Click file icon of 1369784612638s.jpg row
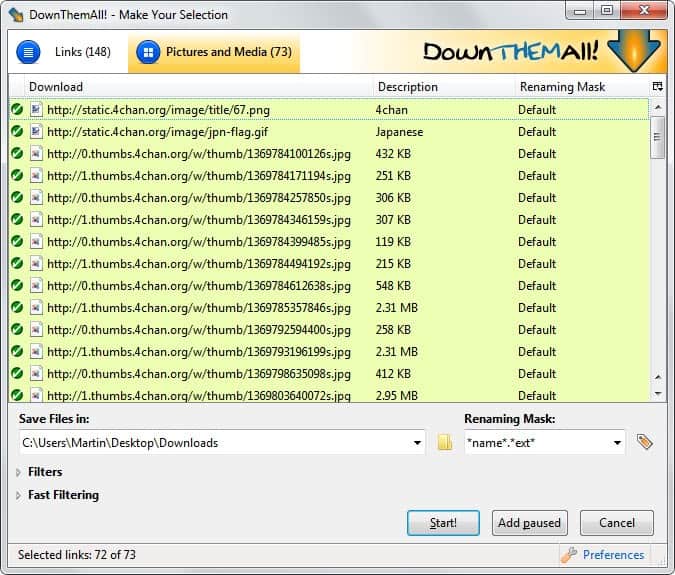Screen dimensions: 675x575 pyautogui.click(x=36, y=285)
